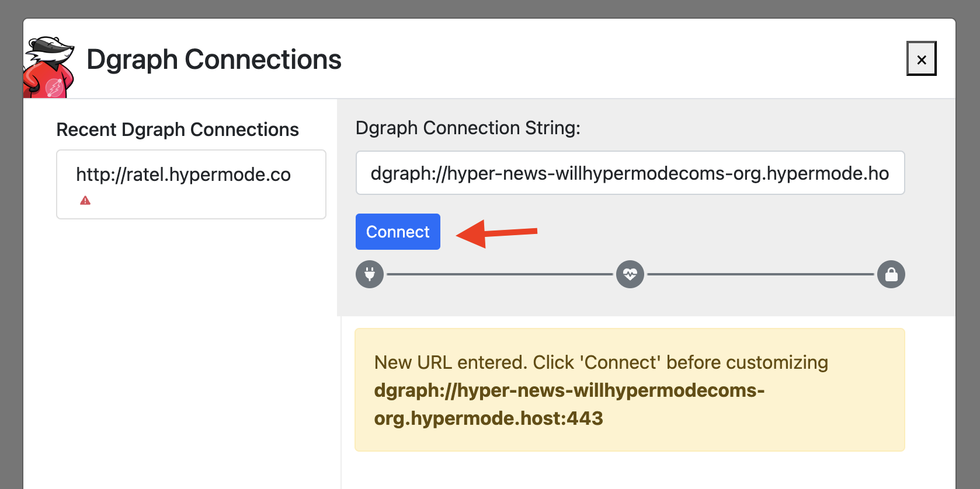The width and height of the screenshot is (980, 489).
Task: Select the Recent Dgraph Connections heading
Action: 178,129
